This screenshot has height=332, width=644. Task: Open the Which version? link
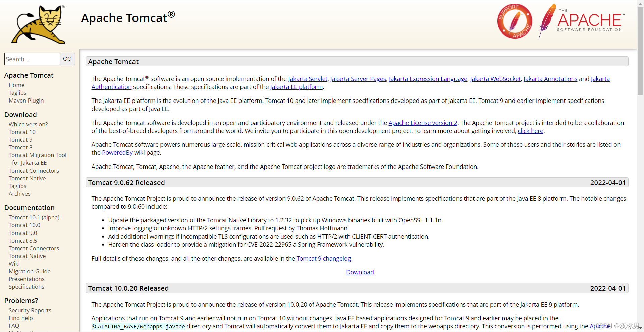(x=28, y=124)
